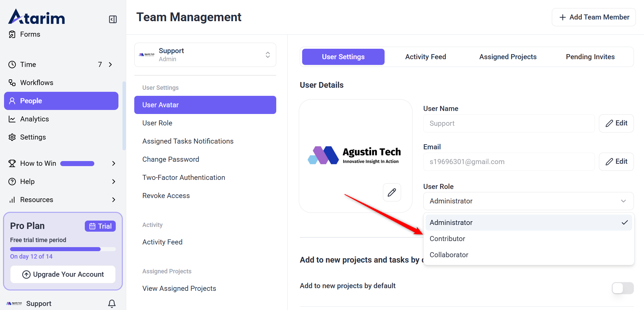Click the notification bell icon
644x310 pixels.
point(112,304)
